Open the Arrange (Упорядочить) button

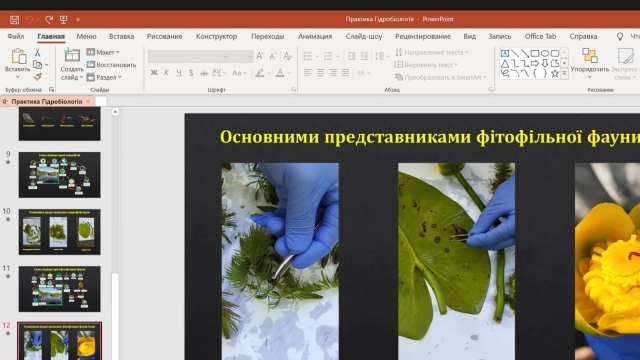(x=590, y=63)
